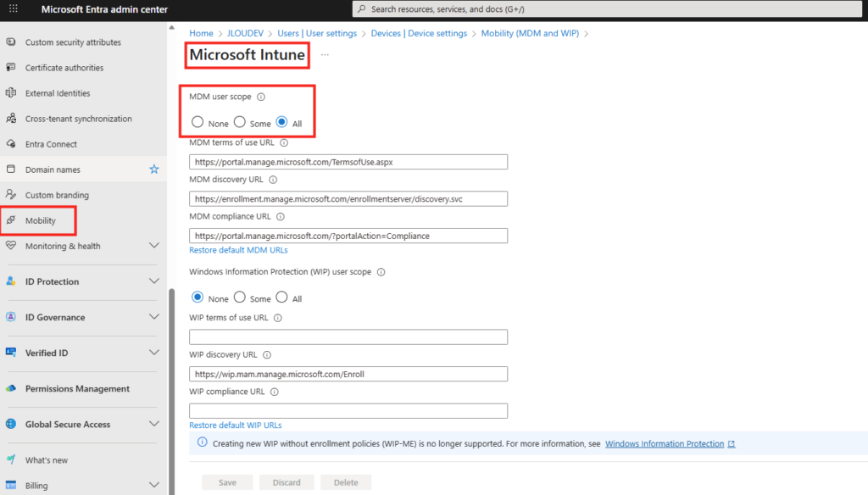
Task: Open Mobility in the sidebar menu
Action: [40, 220]
